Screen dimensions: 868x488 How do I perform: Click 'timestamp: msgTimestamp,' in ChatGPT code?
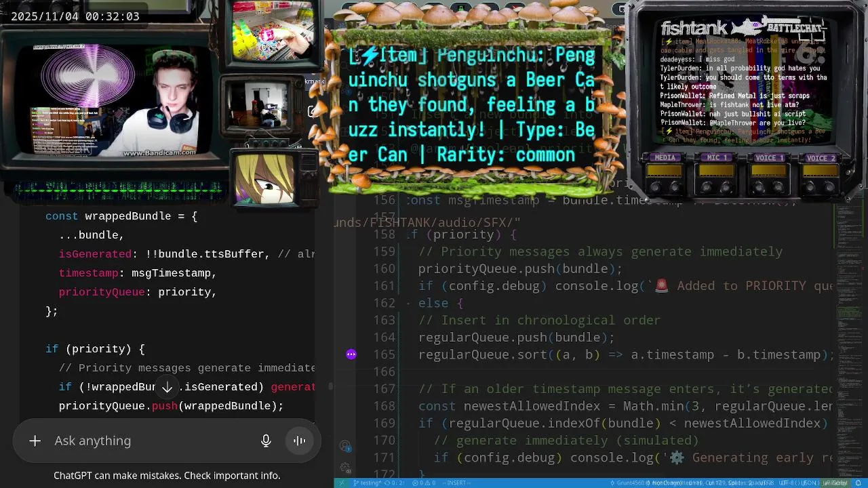pos(138,273)
